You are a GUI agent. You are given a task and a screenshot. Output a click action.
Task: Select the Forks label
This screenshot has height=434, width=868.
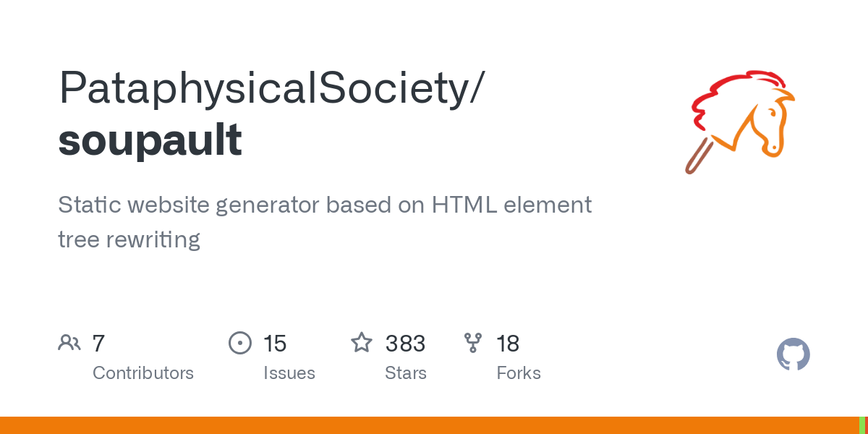coord(519,373)
